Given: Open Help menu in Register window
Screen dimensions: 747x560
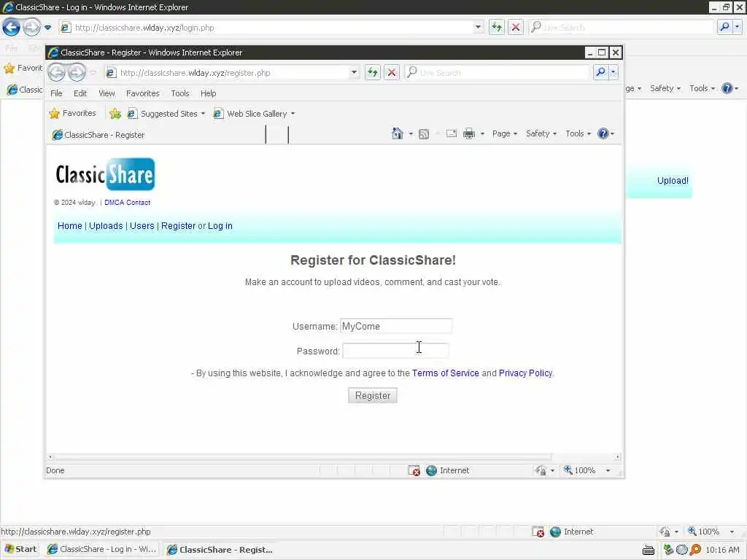Looking at the screenshot, I should 208,93.
